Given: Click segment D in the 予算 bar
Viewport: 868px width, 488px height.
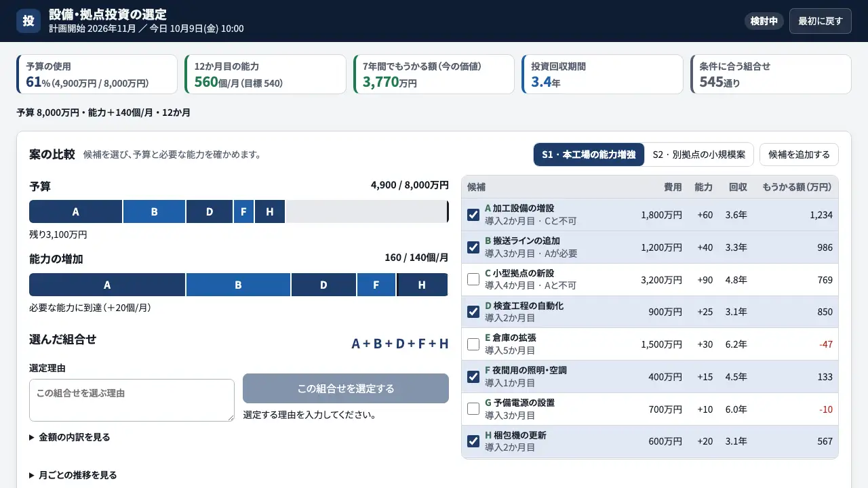Looking at the screenshot, I should click(x=210, y=211).
